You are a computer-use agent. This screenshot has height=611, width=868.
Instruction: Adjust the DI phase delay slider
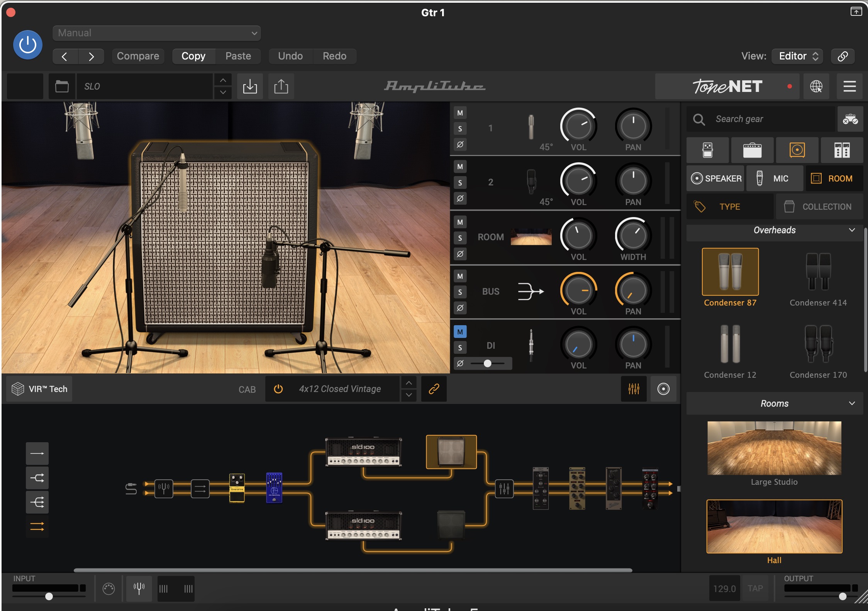pyautogui.click(x=488, y=363)
